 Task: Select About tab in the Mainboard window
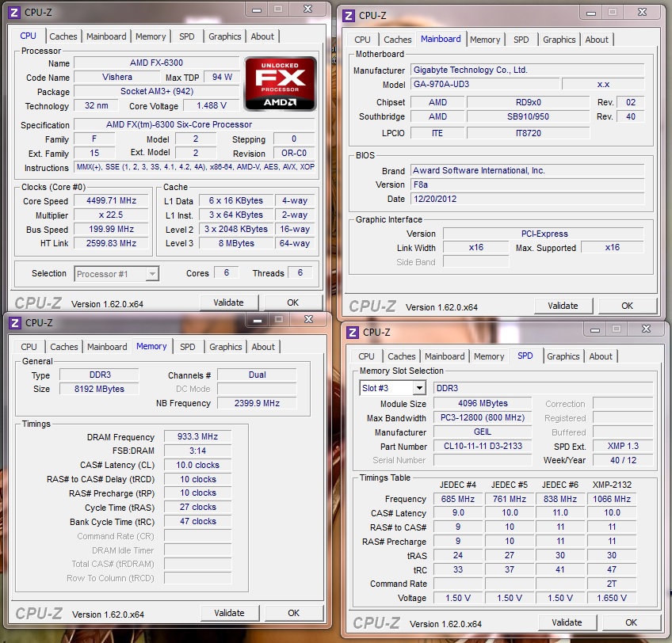(597, 40)
